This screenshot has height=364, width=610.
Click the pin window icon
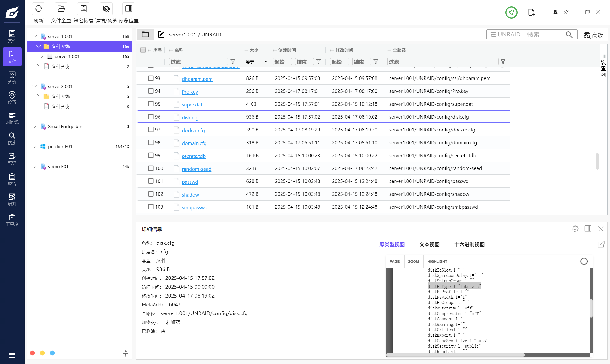(x=566, y=12)
